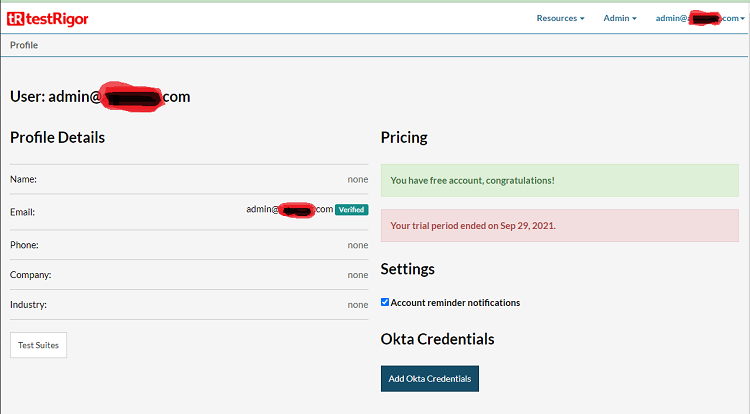Screen dimensions: 750x414
Task: Click the email address in Profile Details
Action: (x=289, y=210)
